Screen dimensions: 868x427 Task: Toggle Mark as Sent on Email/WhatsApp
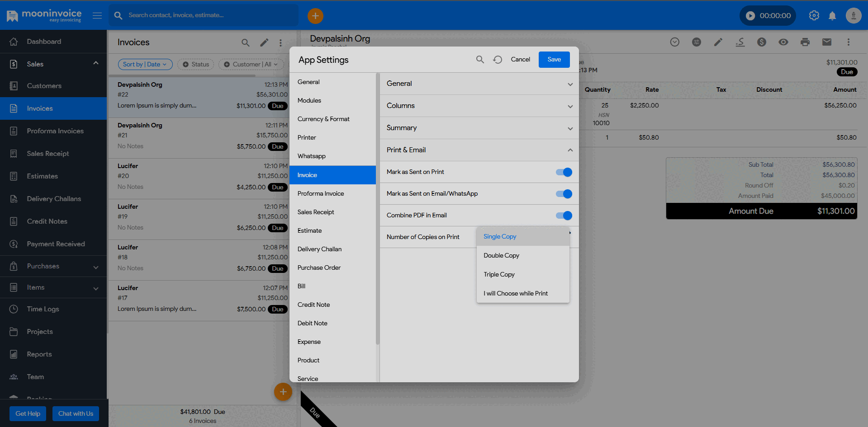(x=564, y=194)
